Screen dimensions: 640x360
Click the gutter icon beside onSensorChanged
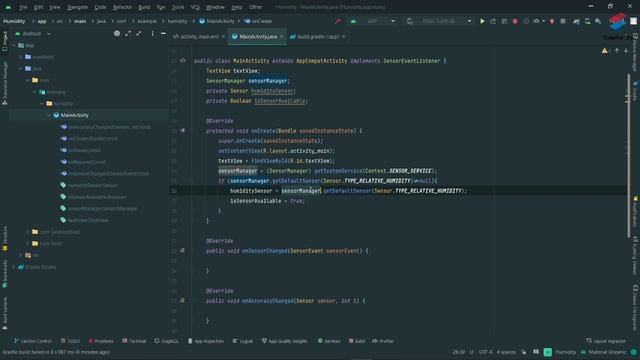tap(182, 251)
